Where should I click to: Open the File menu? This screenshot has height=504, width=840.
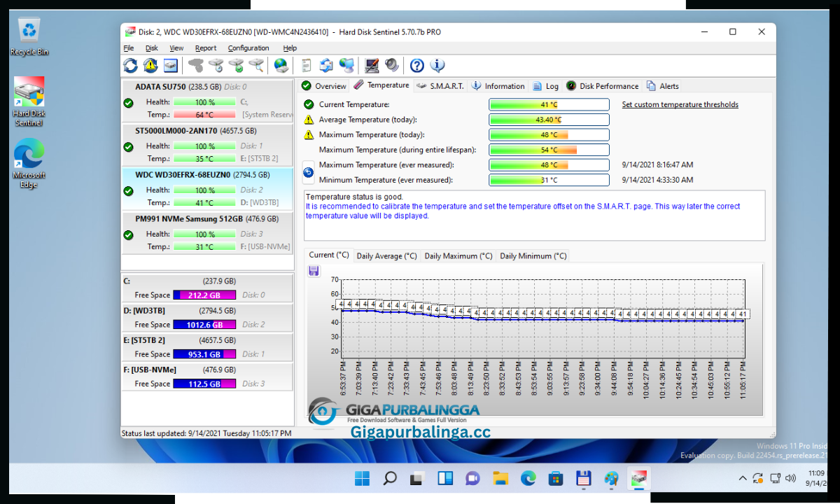129,48
